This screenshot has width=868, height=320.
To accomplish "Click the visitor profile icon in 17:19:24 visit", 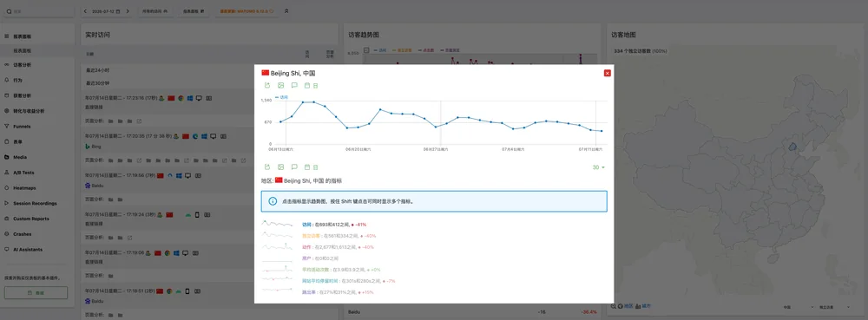I will point(160,214).
